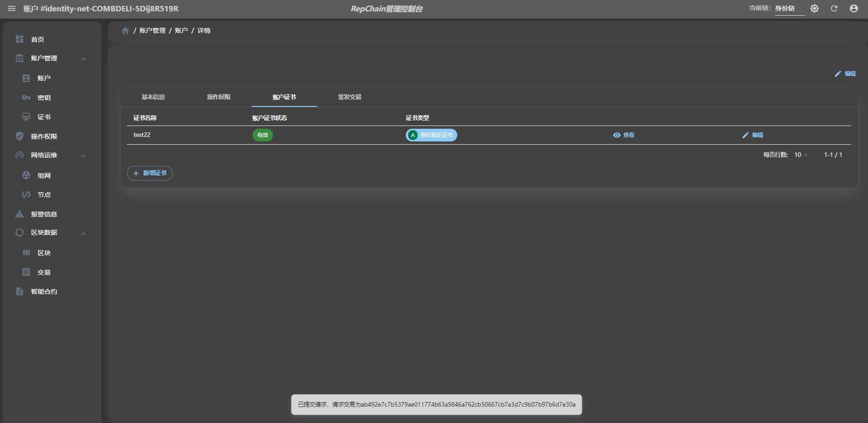Collapse the 区块数据 sidebar group
Screen dimensions: 868x423
[84, 233]
